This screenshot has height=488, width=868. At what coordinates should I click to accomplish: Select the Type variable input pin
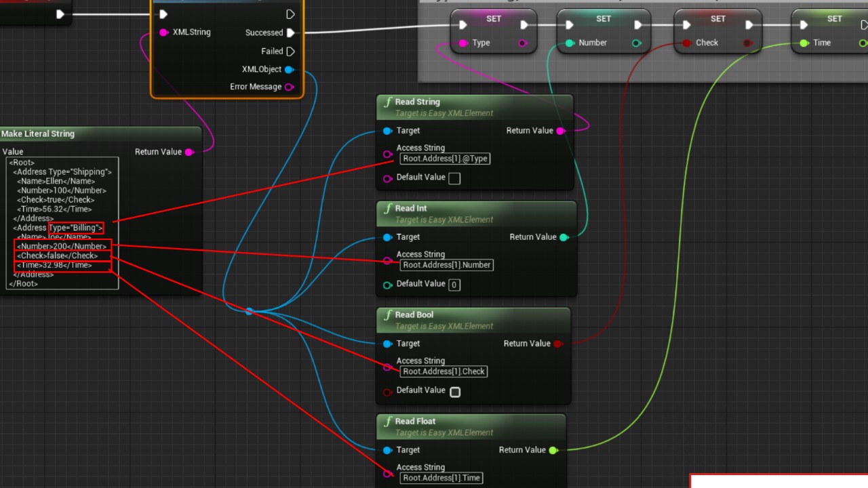point(462,43)
